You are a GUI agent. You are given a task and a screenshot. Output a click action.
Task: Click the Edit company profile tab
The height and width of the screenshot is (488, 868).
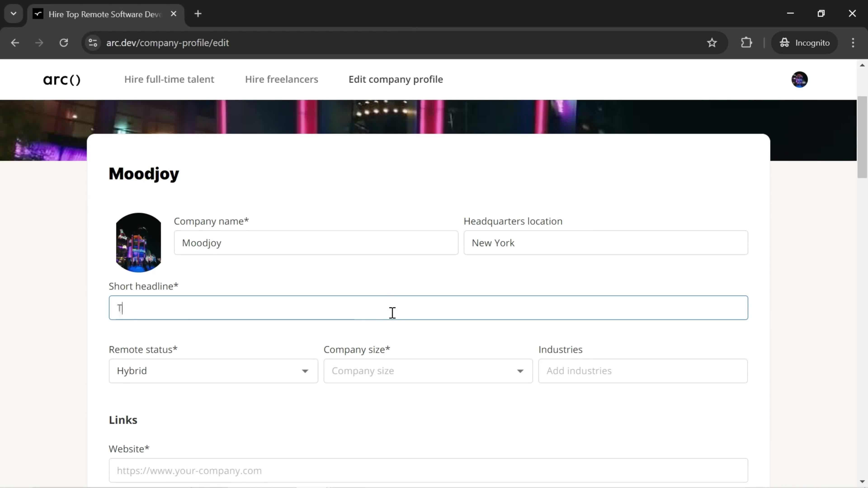click(x=396, y=79)
